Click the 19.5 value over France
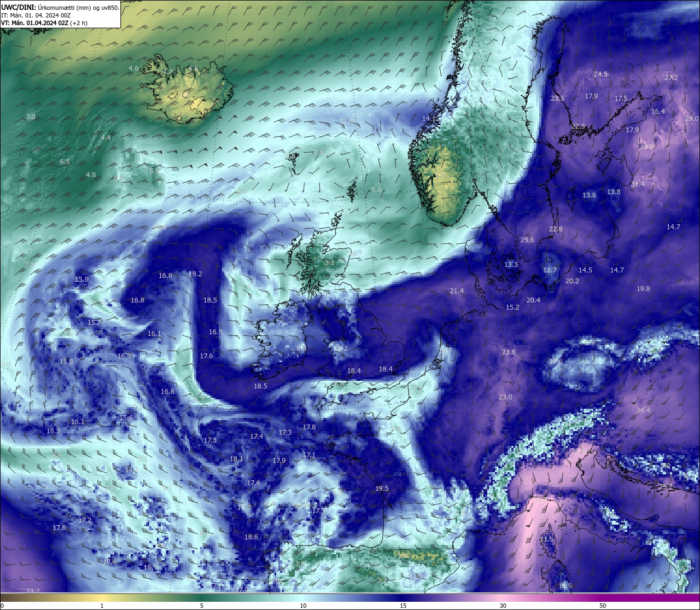700x610 pixels. click(382, 488)
